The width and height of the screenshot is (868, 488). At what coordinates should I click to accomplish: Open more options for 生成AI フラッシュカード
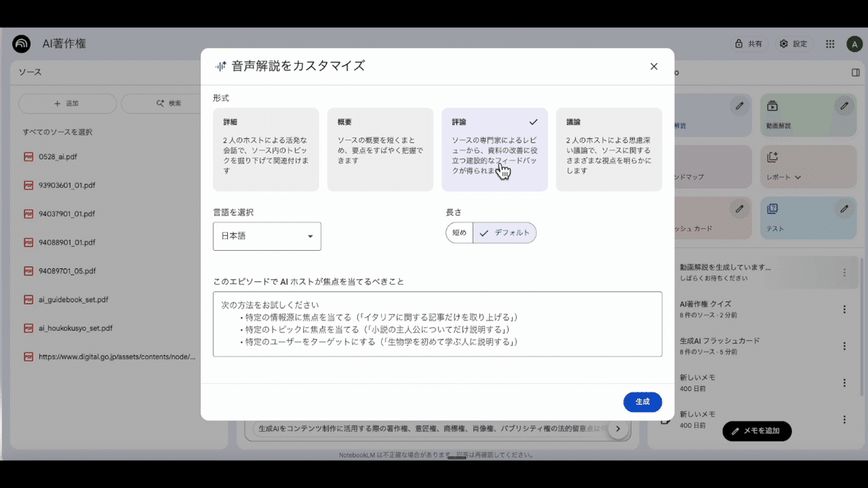843,346
